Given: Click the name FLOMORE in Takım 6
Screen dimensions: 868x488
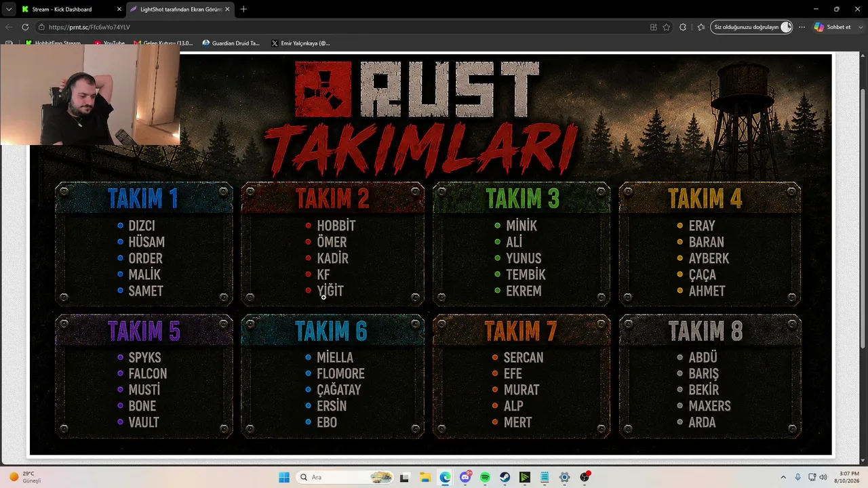Looking at the screenshot, I should (340, 373).
